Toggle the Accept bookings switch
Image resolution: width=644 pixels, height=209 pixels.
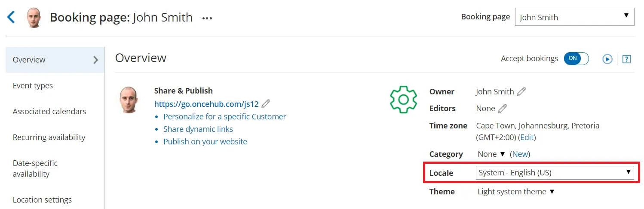click(x=576, y=59)
